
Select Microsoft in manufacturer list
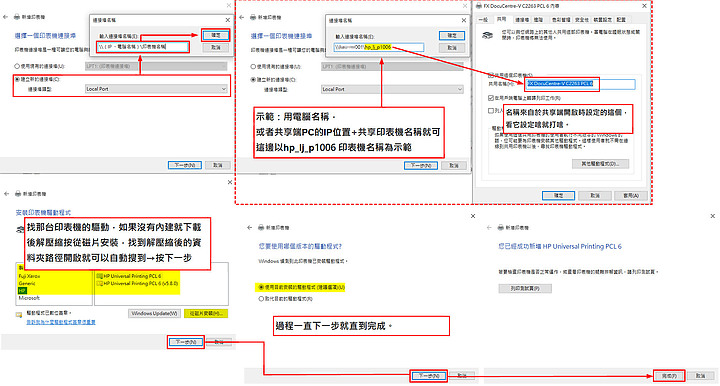29,298
